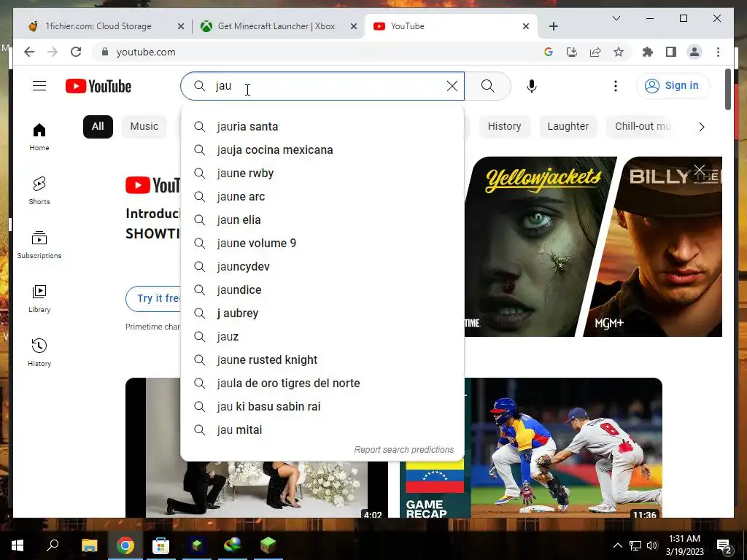Viewport: 747px width, 560px height.
Task: Share this page icon in address bar
Action: (x=595, y=52)
